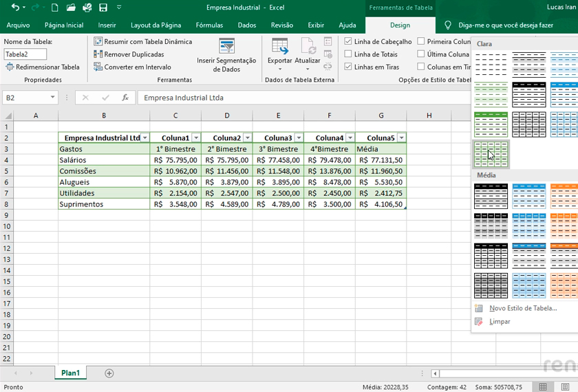Screen dimensions: 578x392
Task: Click the insert function fx icon
Action: pos(125,98)
